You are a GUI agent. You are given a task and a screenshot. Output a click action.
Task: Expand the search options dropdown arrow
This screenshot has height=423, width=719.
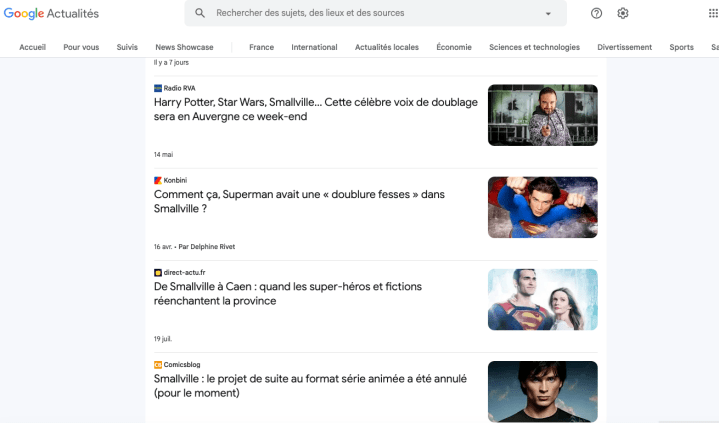pos(548,14)
